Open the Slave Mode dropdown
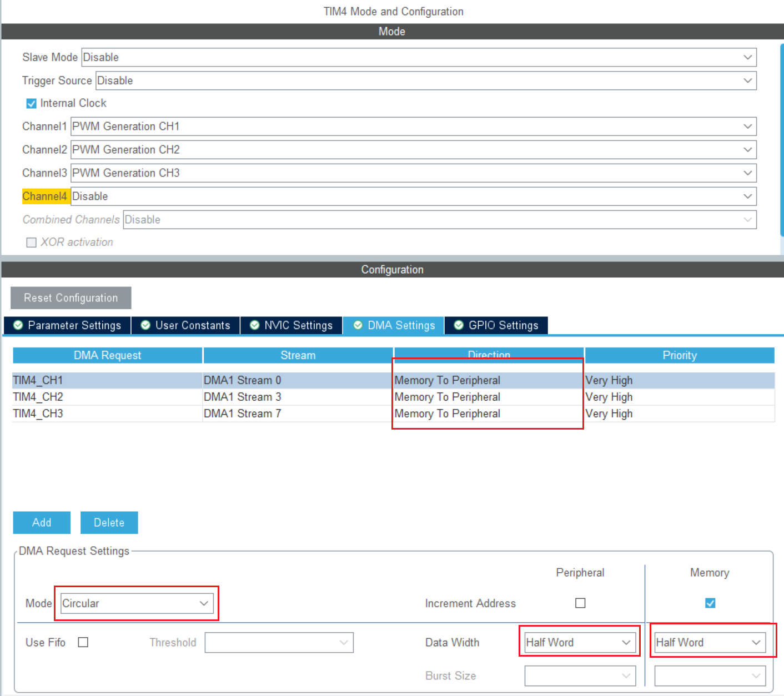This screenshot has height=696, width=784. (419, 57)
